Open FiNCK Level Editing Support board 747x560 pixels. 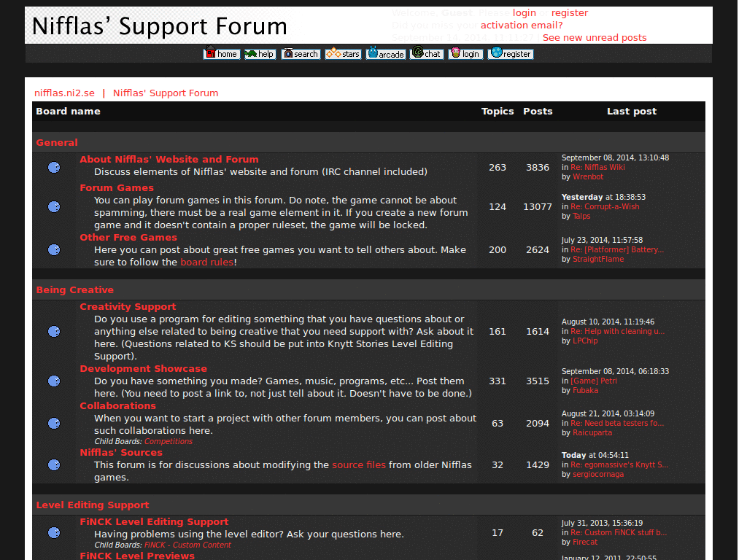(x=154, y=521)
